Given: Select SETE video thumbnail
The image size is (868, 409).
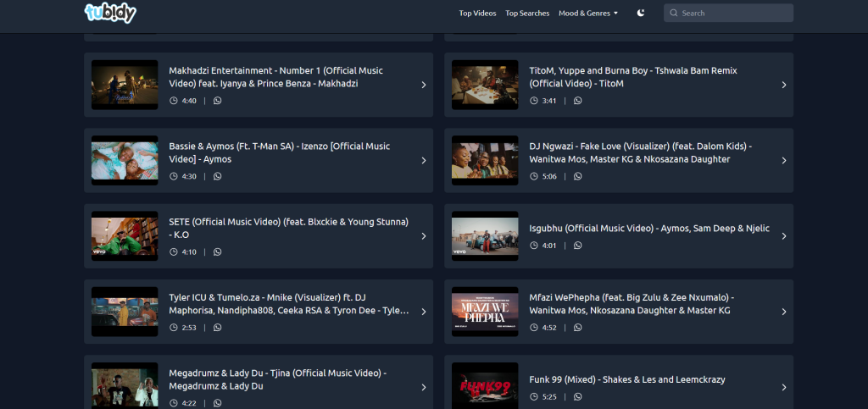Looking at the screenshot, I should pyautogui.click(x=125, y=236).
